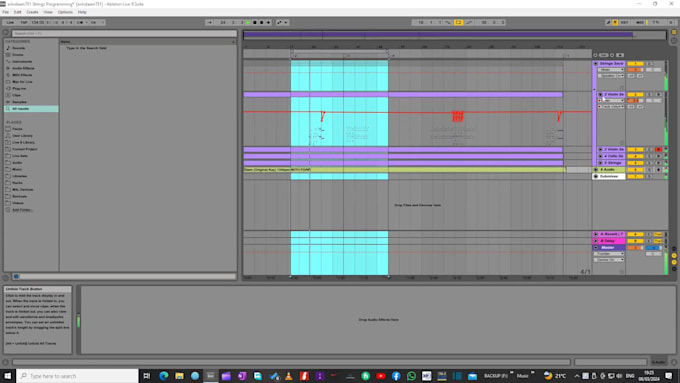
Task: Unfold the B Delay return track
Action: (596, 241)
